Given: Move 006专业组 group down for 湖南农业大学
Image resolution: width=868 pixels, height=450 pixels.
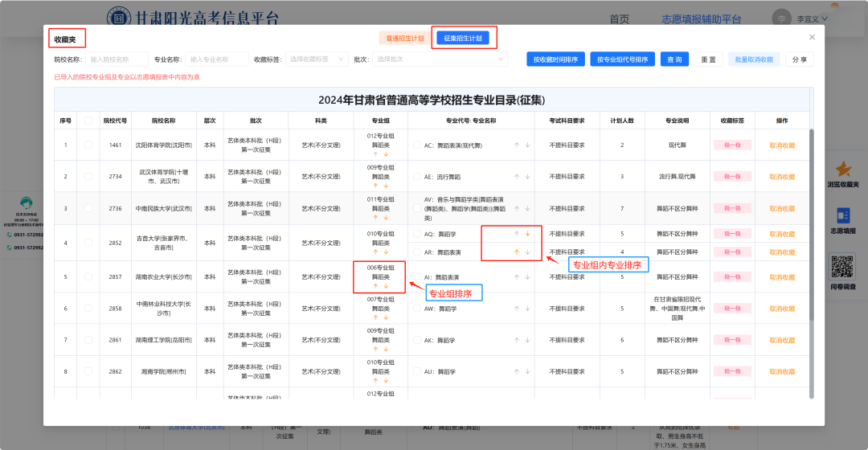Looking at the screenshot, I should [x=386, y=286].
